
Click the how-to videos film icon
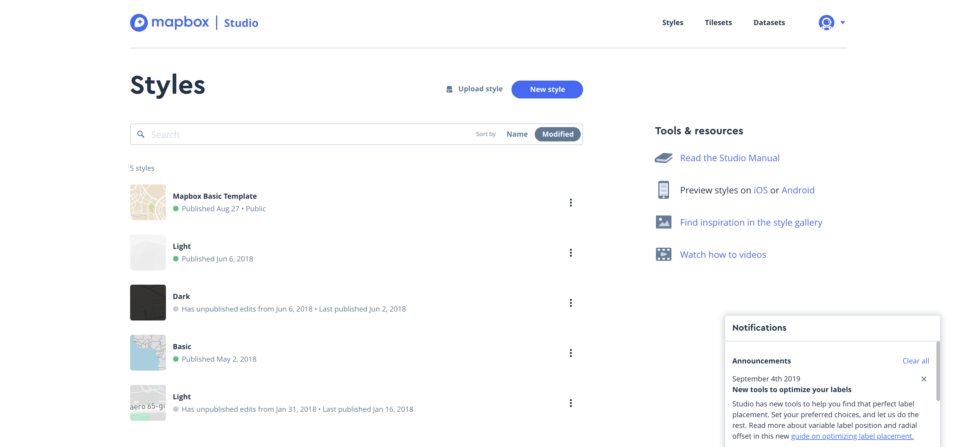point(663,254)
